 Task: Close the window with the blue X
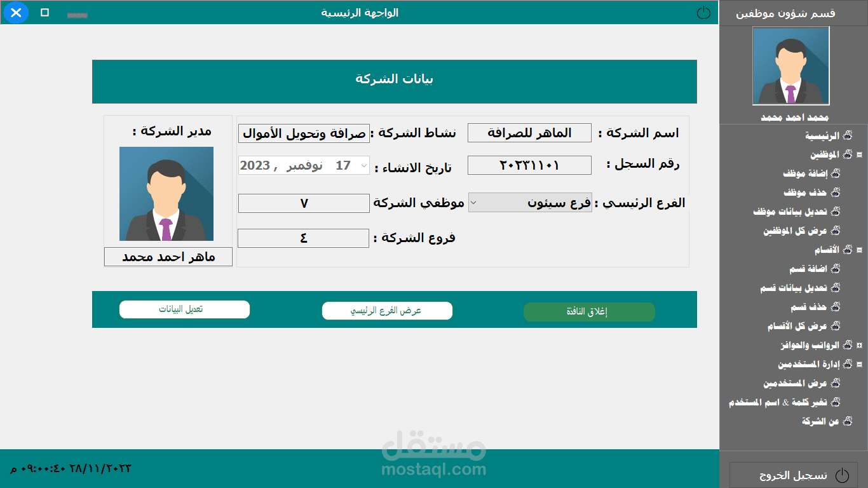click(x=17, y=12)
